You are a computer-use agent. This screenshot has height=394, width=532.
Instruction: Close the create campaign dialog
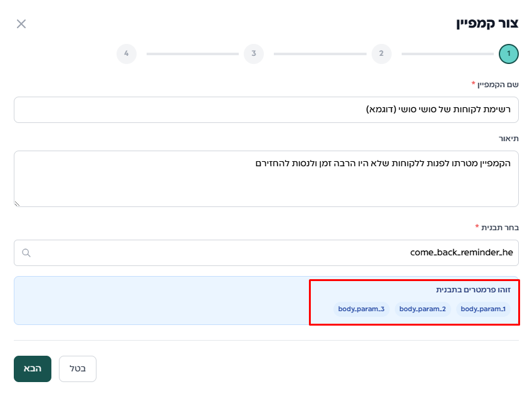pos(21,24)
